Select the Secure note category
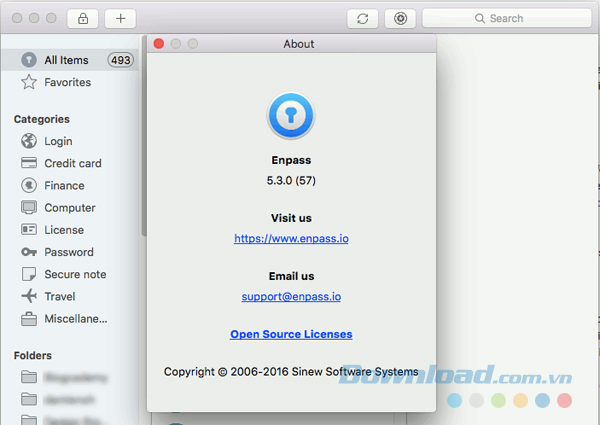Viewport: 600px width, 425px height. 75,274
